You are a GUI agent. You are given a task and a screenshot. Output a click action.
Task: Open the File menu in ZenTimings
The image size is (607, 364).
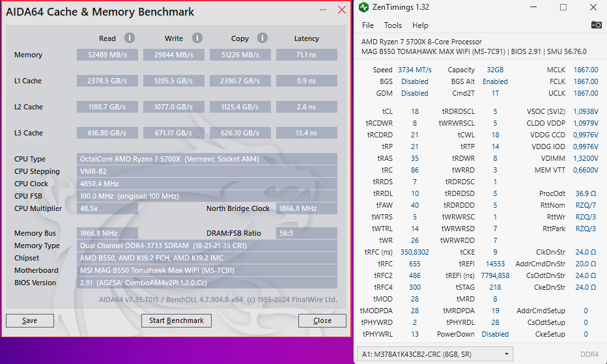(x=368, y=25)
